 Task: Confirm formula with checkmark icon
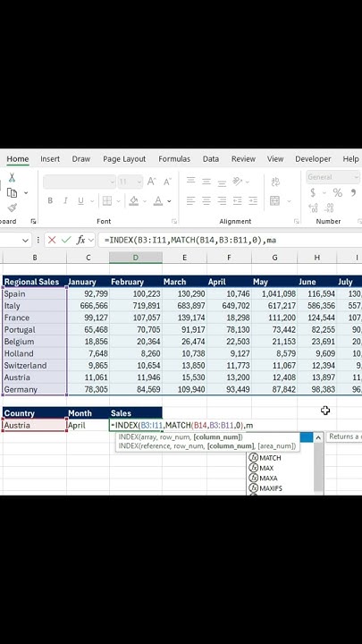[x=66, y=240]
